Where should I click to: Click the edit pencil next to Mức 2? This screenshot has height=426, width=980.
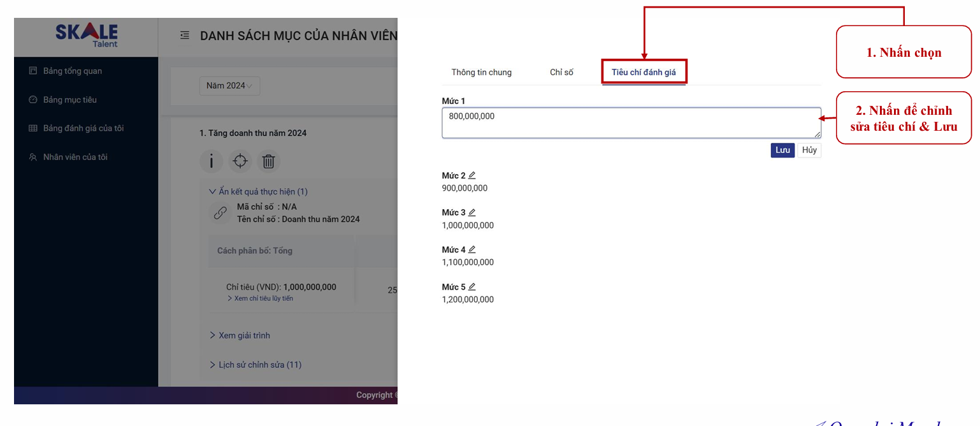472,175
